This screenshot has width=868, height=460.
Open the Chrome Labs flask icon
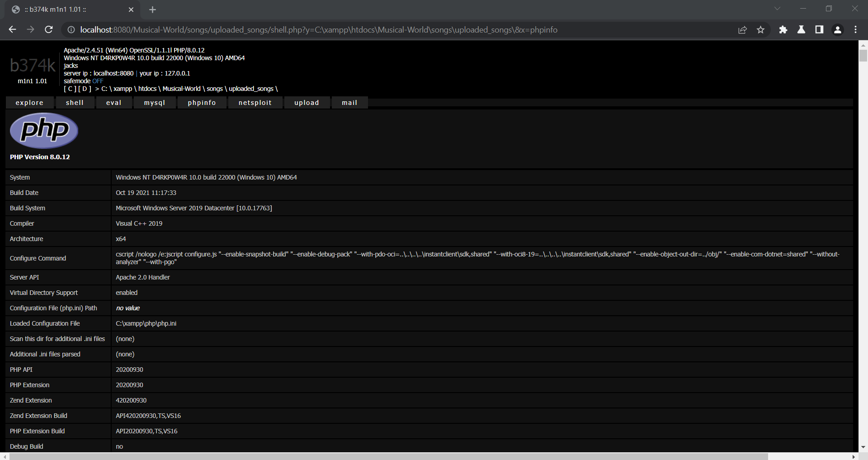tap(801, 29)
